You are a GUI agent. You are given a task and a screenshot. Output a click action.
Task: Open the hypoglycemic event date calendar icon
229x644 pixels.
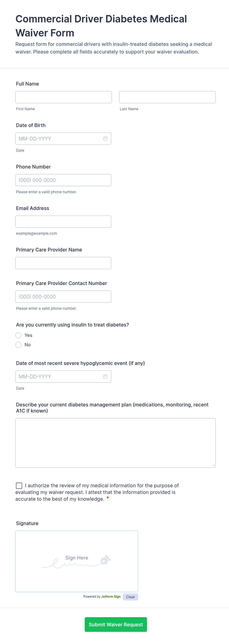105,377
